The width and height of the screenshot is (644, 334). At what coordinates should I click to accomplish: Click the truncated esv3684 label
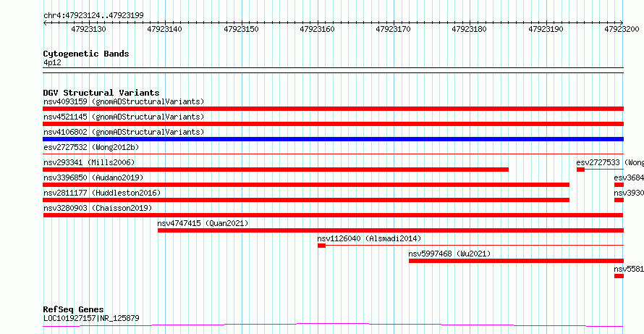(x=629, y=178)
